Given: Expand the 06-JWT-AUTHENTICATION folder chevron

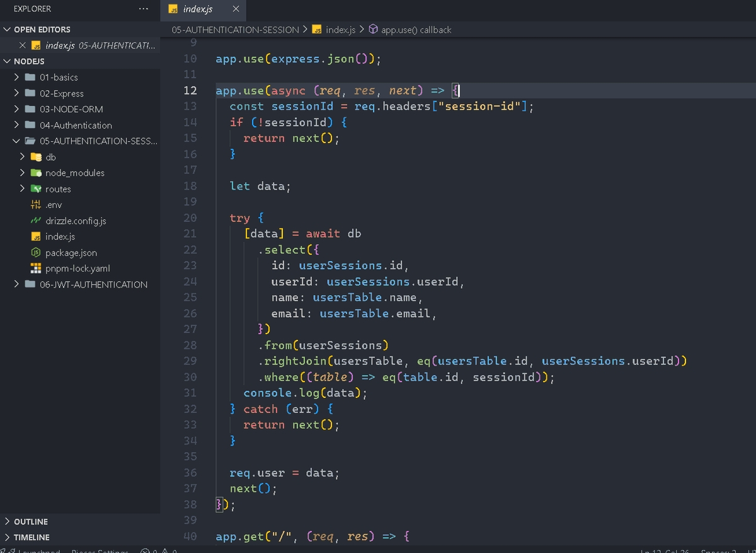Looking at the screenshot, I should click(x=17, y=284).
